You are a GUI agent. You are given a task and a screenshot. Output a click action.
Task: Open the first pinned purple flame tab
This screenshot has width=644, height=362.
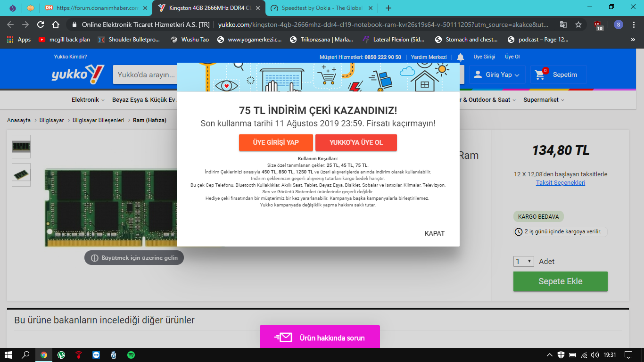[x=13, y=8]
